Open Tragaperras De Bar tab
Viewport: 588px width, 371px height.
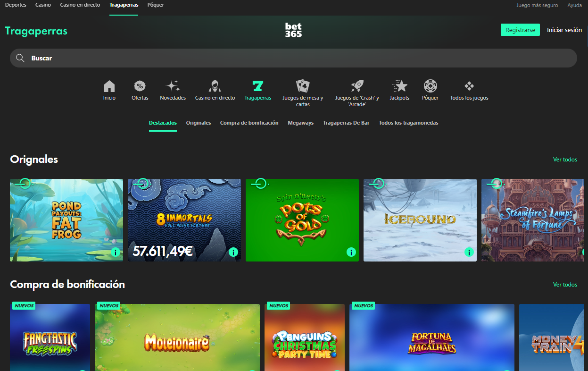point(346,123)
